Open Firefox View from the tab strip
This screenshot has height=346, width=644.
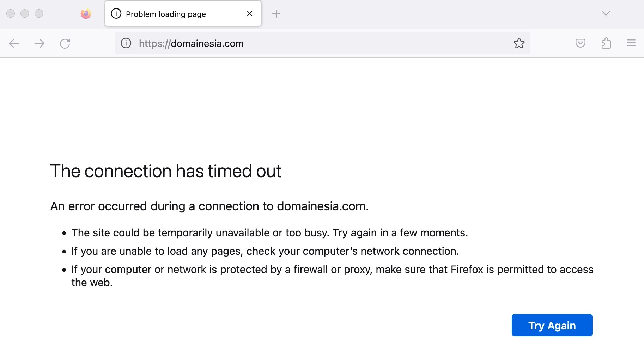pyautogui.click(x=86, y=14)
